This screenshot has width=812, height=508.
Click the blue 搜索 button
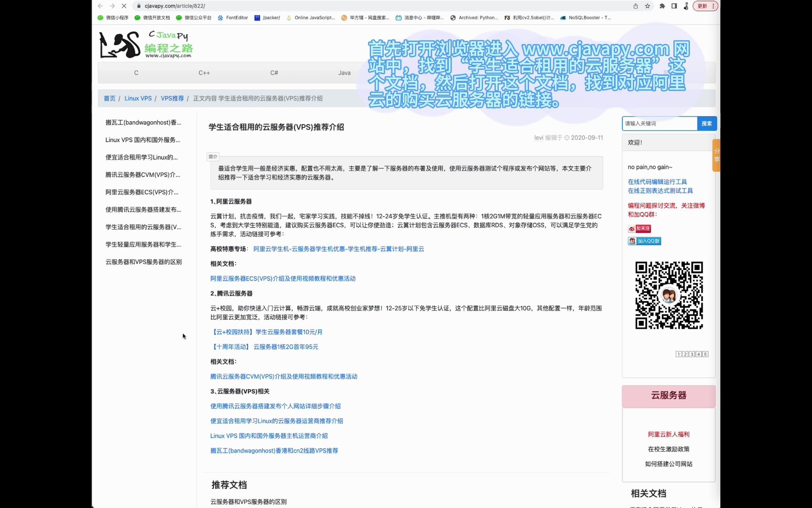707,123
